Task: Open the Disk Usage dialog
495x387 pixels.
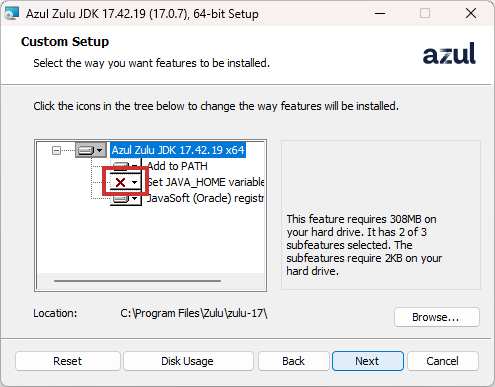Action: [x=188, y=361]
